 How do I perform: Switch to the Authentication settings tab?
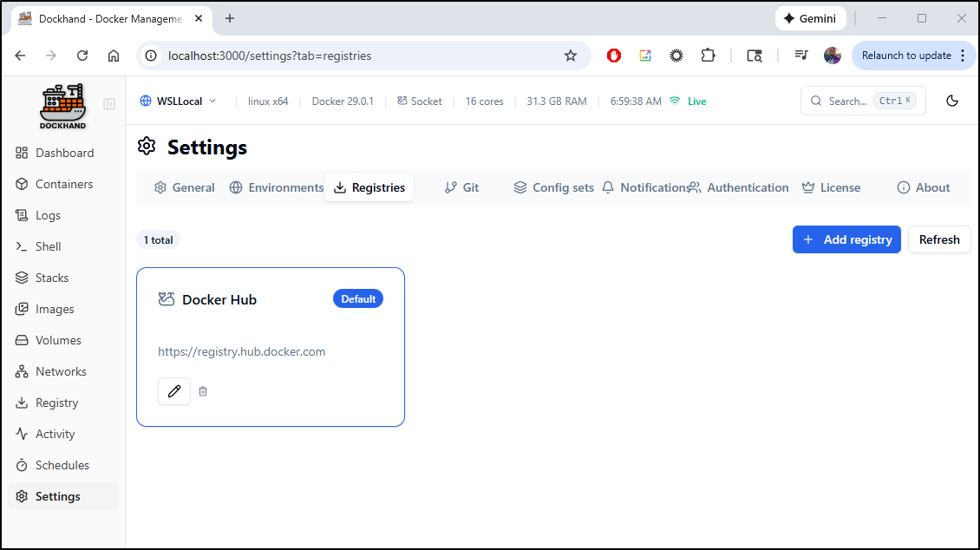pyautogui.click(x=739, y=187)
